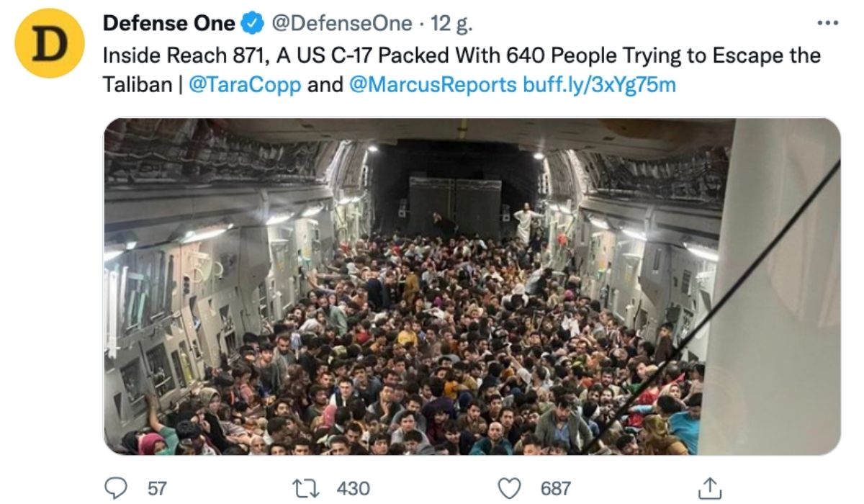Click the reply count 57
864x504 pixels.
[x=157, y=488]
